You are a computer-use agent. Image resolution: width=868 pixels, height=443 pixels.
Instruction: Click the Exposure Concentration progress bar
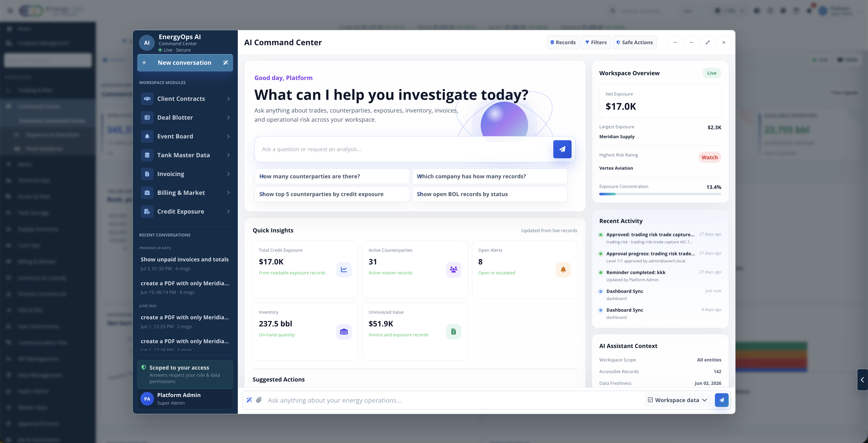[660, 194]
